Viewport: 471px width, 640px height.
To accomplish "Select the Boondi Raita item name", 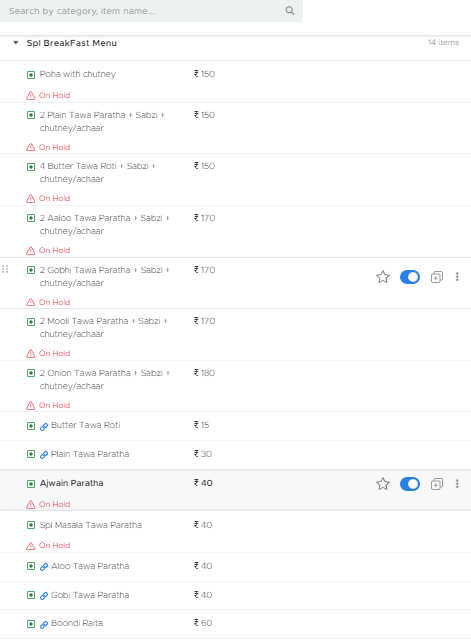I will point(77,623).
